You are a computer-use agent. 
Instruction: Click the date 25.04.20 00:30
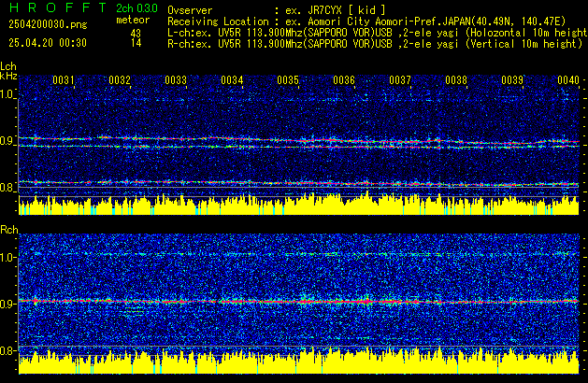pyautogui.click(x=48, y=43)
